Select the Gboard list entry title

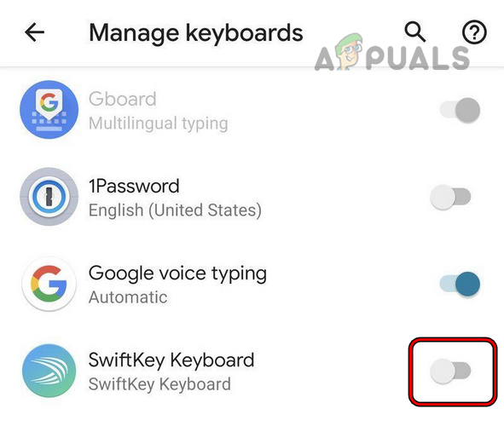123,99
